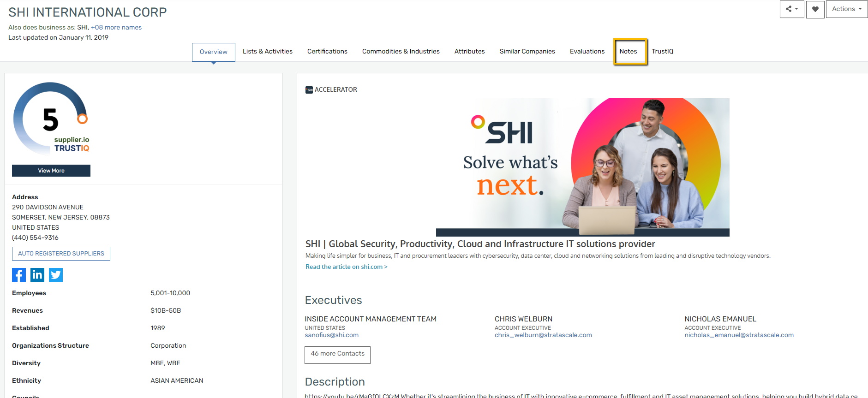Viewport: 868px width, 398px height.
Task: Click the Ethnicity value Asian American
Action: (x=177, y=381)
